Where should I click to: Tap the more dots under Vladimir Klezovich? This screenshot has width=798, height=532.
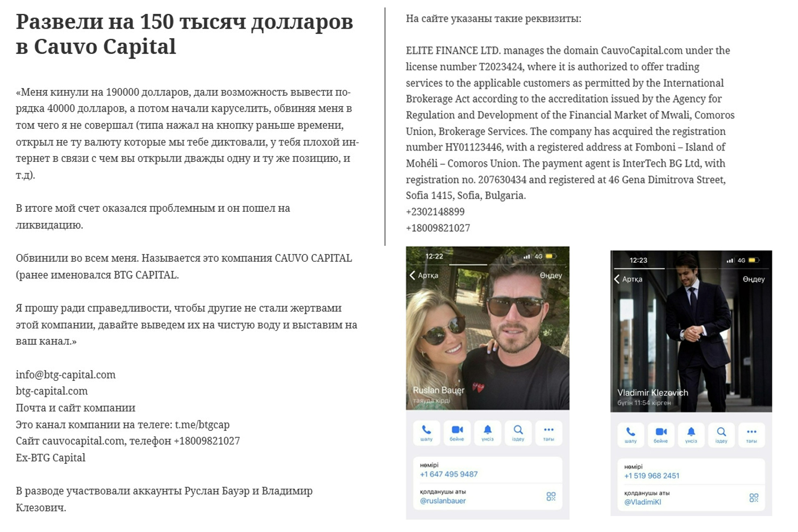click(x=751, y=435)
